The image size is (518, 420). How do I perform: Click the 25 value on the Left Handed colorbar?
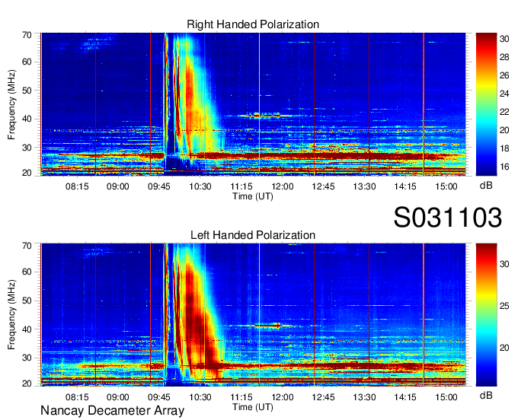[504, 306]
